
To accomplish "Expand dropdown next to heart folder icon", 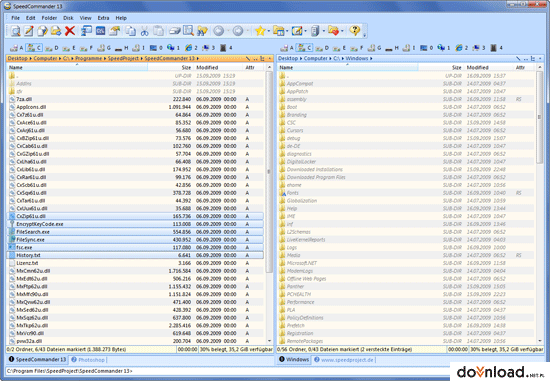I will tap(342, 31).
